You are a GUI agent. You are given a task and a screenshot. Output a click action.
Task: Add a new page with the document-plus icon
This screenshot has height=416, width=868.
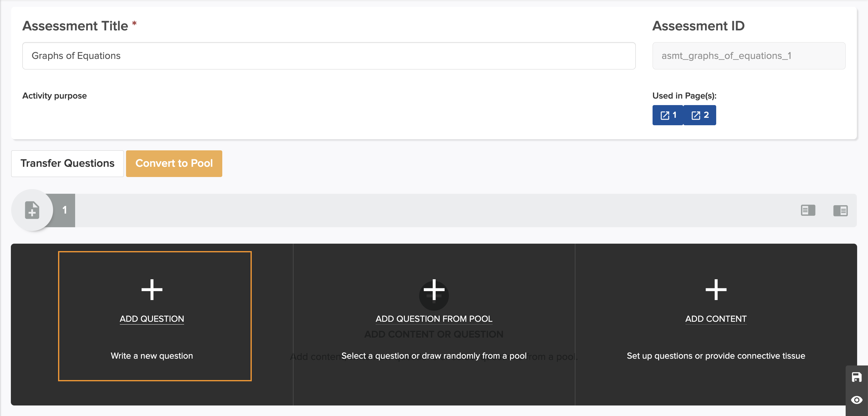(32, 210)
